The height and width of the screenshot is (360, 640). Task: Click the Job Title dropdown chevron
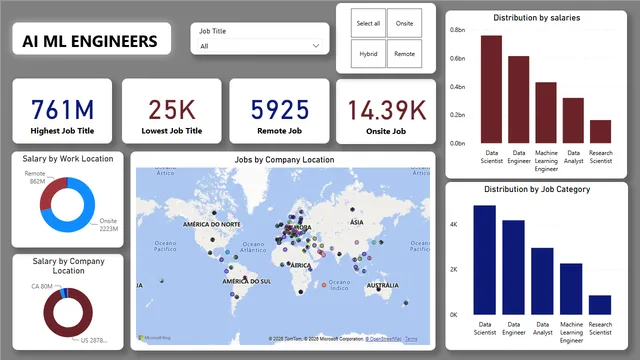point(316,46)
